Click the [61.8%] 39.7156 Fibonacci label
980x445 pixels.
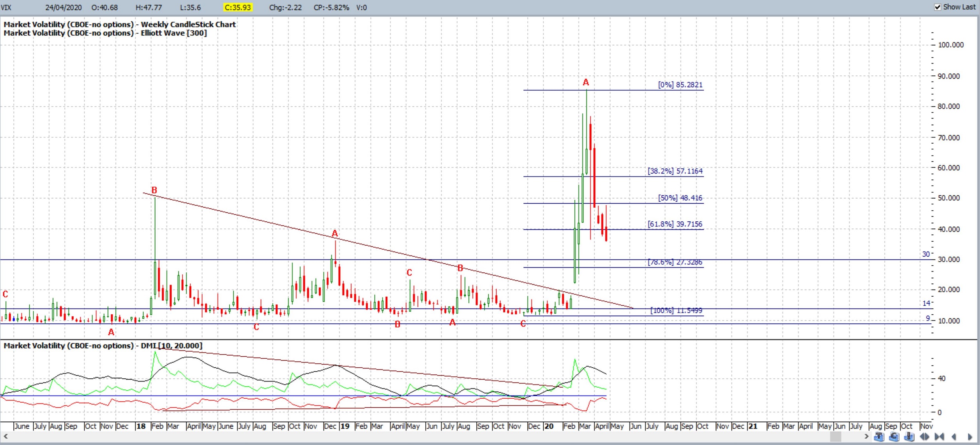click(x=675, y=224)
